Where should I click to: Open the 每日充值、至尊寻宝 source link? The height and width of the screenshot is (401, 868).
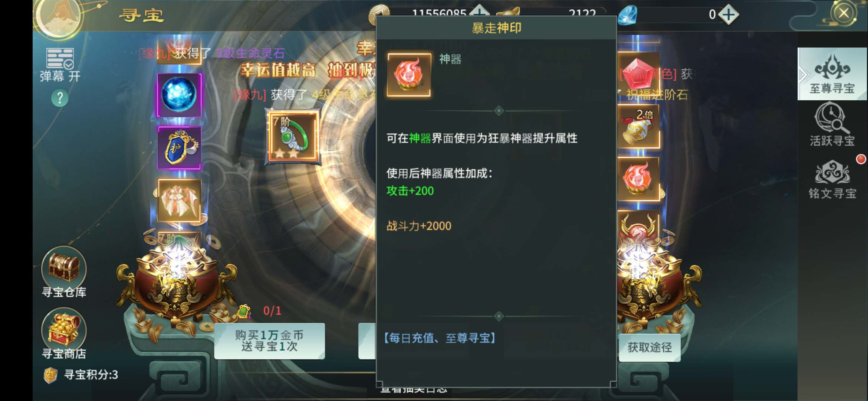[x=440, y=338]
